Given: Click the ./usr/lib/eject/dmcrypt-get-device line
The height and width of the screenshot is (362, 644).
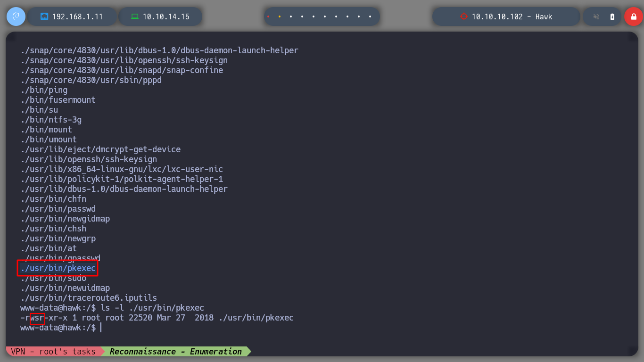Looking at the screenshot, I should tap(100, 149).
